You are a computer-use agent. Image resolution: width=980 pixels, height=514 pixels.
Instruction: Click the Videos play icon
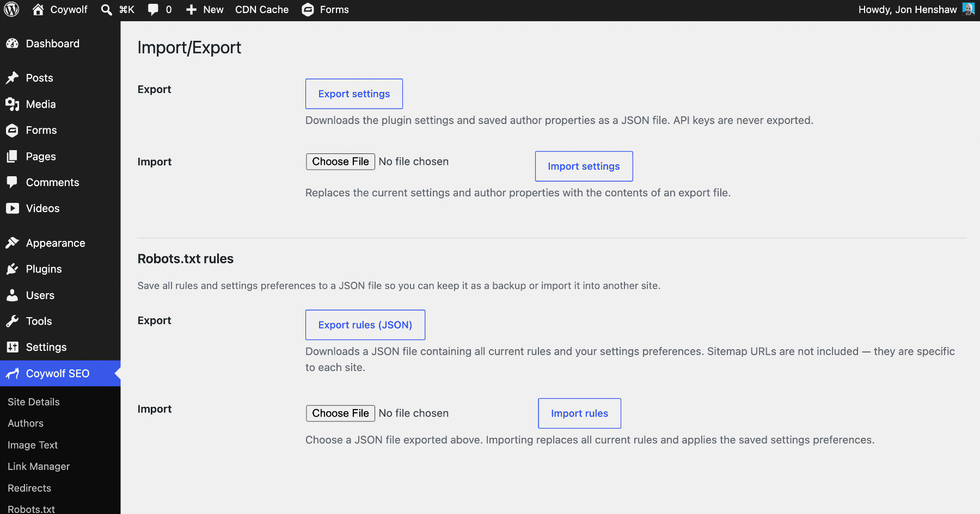coord(12,208)
